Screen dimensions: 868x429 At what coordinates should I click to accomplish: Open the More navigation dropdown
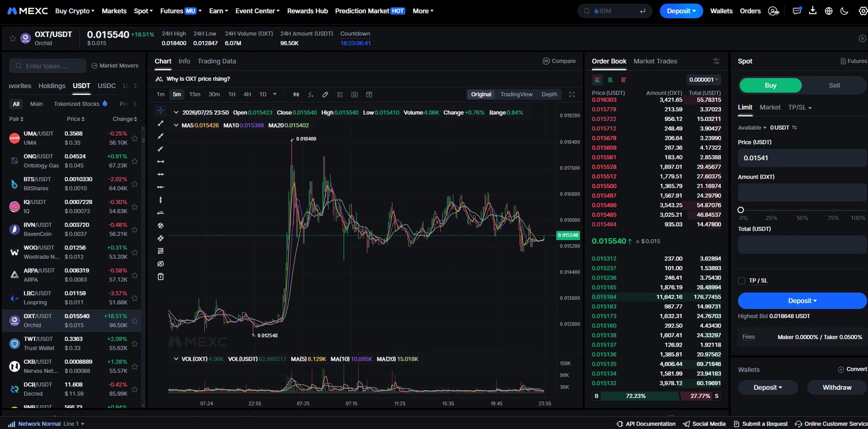tap(423, 11)
